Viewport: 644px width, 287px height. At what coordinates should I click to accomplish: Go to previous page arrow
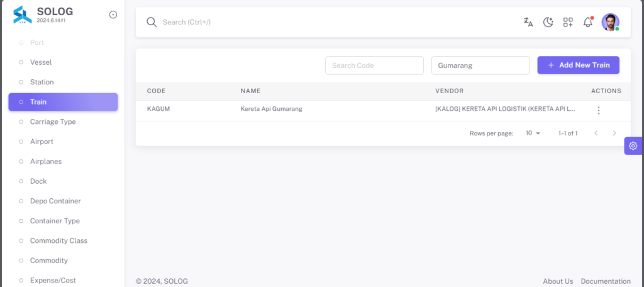(596, 133)
